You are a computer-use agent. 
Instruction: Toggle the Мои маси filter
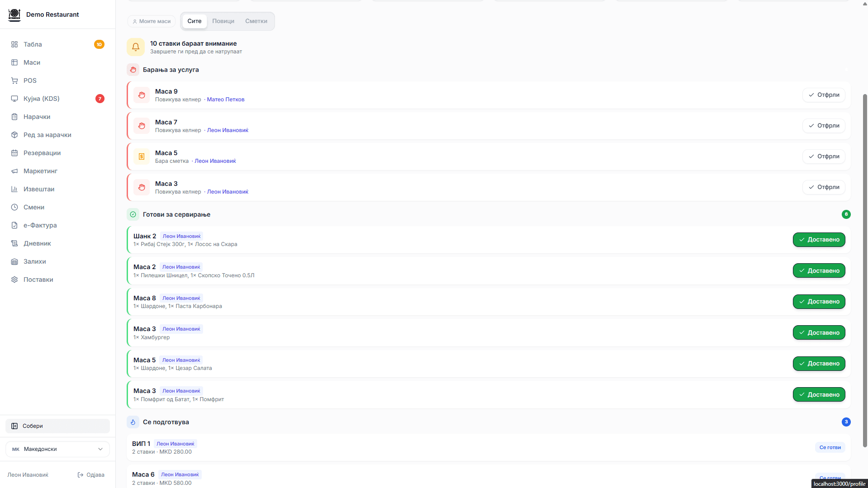click(152, 21)
